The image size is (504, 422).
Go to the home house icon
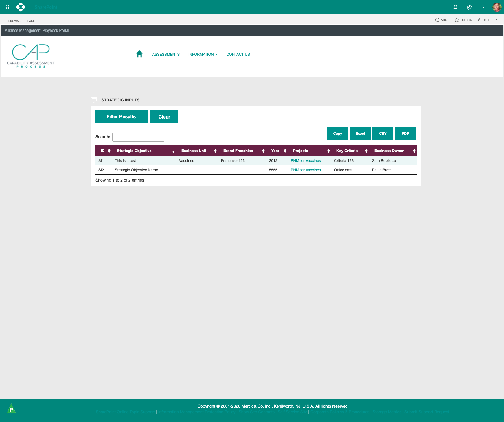139,54
